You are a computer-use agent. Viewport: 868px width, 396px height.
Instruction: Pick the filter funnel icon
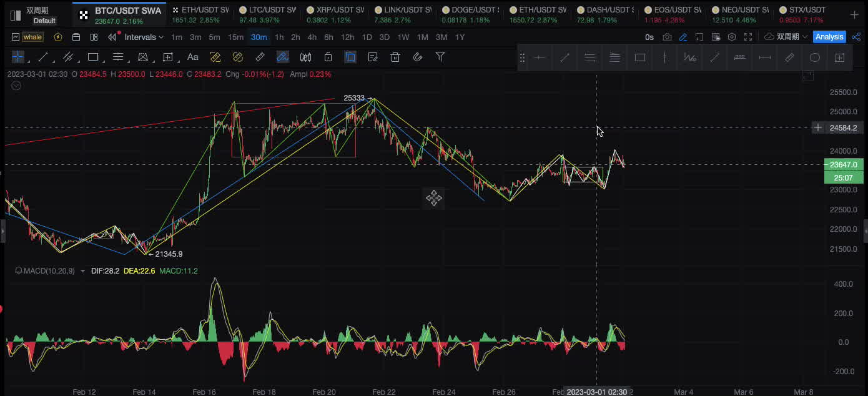click(x=440, y=57)
